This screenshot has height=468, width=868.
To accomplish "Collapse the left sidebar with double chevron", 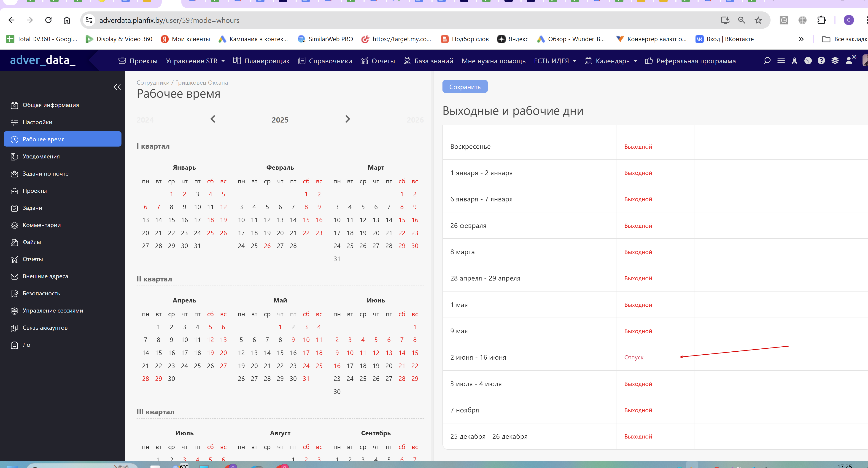I will tap(117, 87).
